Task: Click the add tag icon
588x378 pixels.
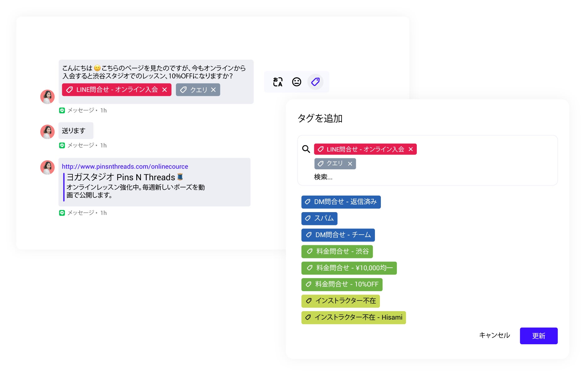Action: pyautogui.click(x=315, y=82)
